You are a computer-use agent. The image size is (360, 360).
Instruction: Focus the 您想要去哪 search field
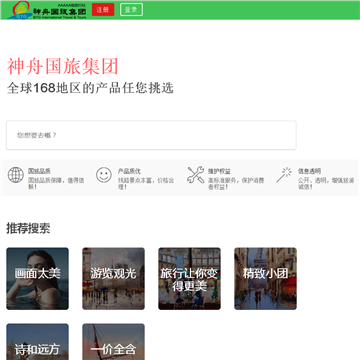coord(151,135)
